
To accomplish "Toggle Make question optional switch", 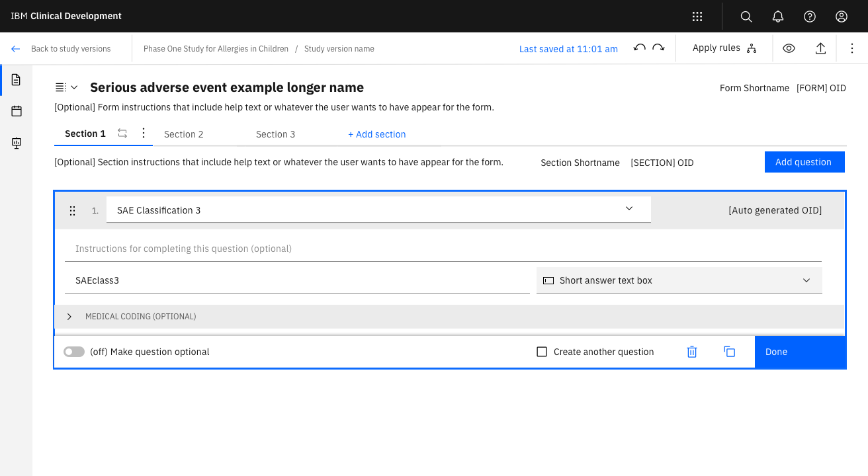I will pyautogui.click(x=74, y=352).
